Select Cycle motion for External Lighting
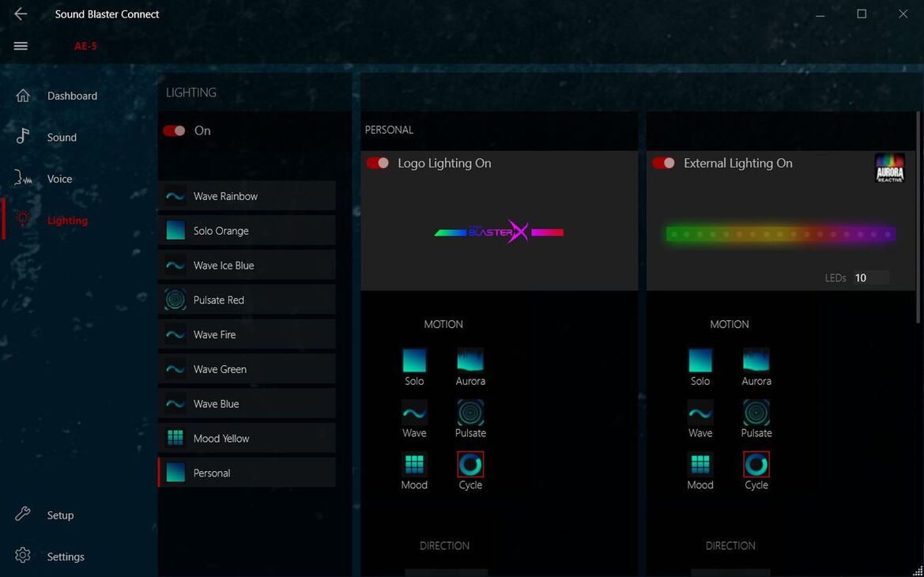 pos(756,465)
